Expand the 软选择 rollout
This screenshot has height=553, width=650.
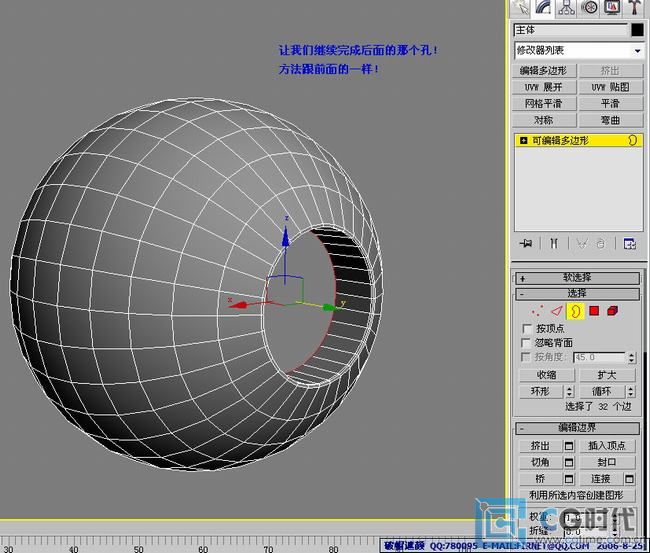(x=577, y=278)
